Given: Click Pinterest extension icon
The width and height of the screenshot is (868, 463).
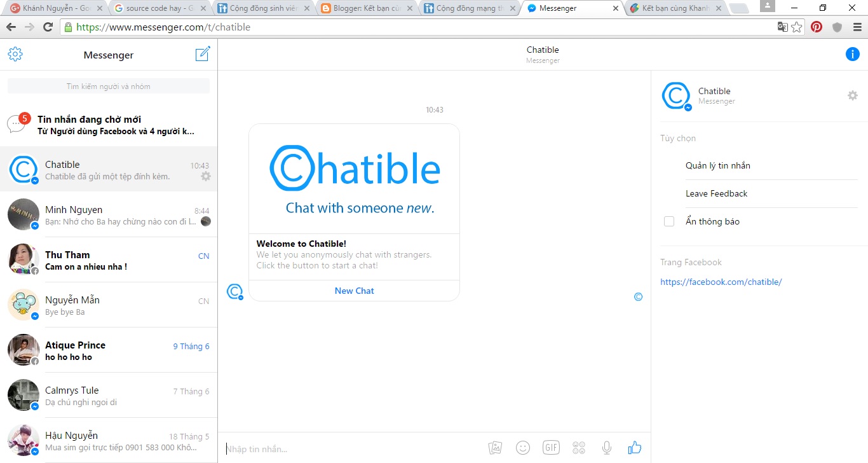Looking at the screenshot, I should click(817, 27).
